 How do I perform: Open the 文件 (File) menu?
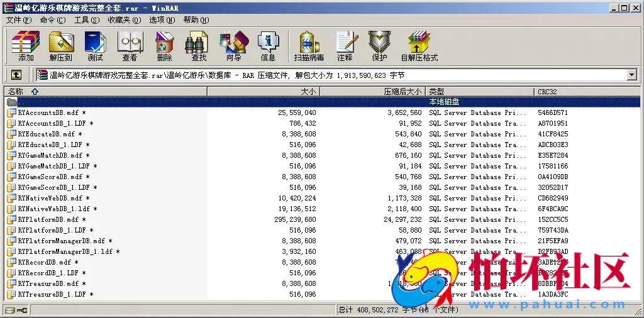[18, 20]
